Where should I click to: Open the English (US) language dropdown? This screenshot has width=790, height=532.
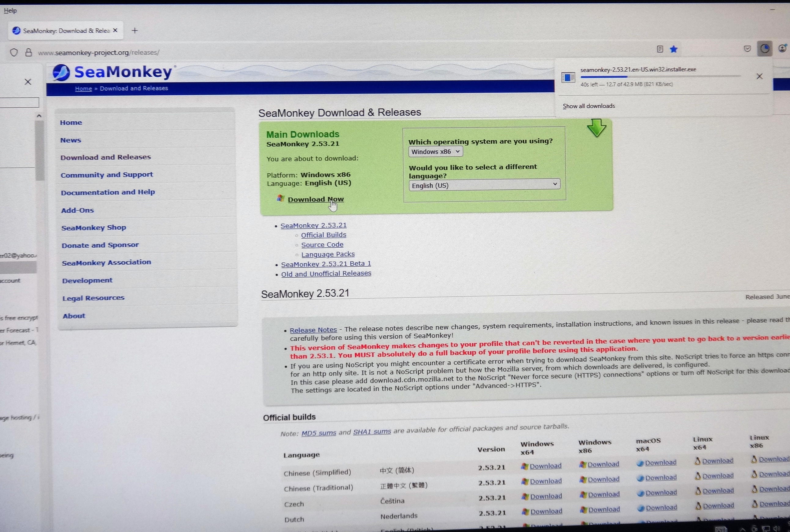pyautogui.click(x=484, y=185)
